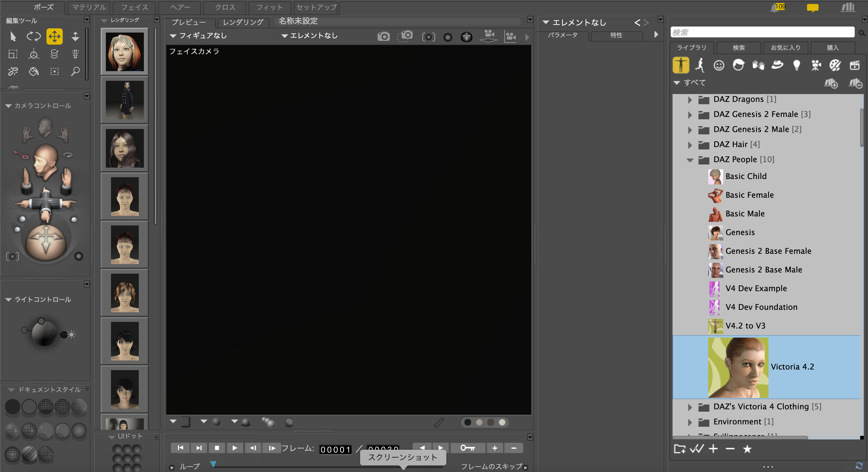
Task: Switch to the お気に入り library tab
Action: click(x=785, y=48)
